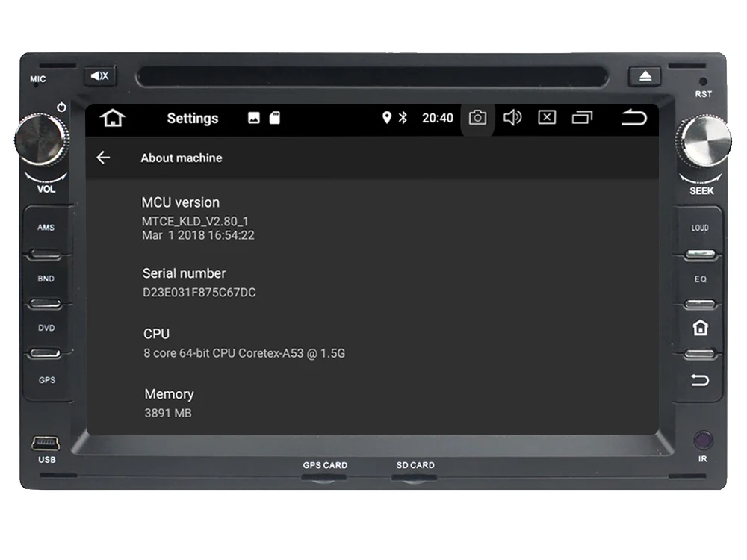Tap the 20:40 clock display
This screenshot has width=747, height=560.
pyautogui.click(x=437, y=118)
